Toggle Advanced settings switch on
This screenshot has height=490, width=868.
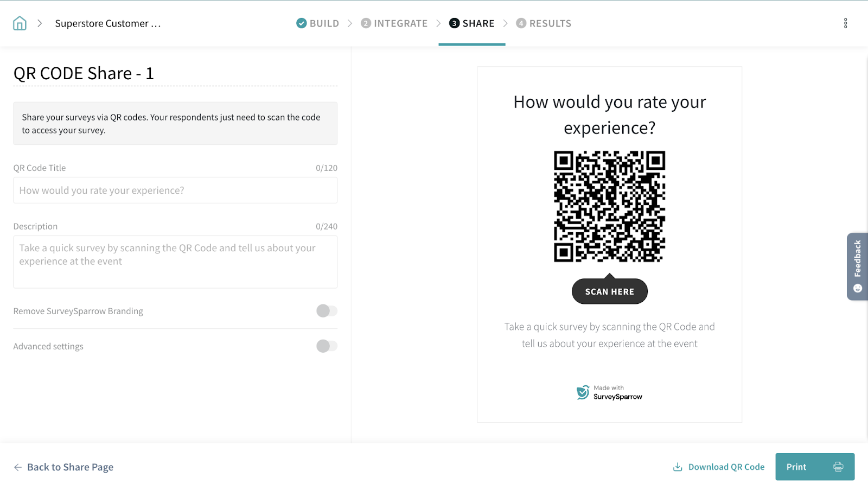point(327,346)
